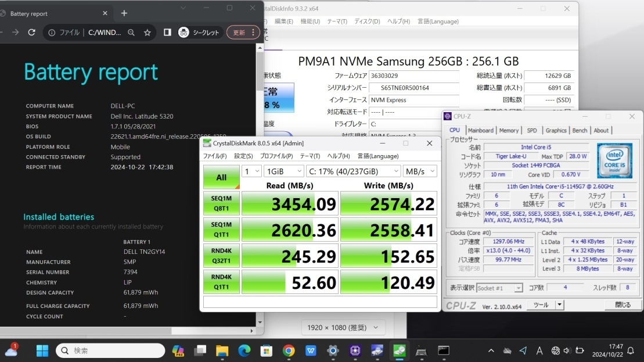Open File Explorer from the taskbar

pos(222,350)
